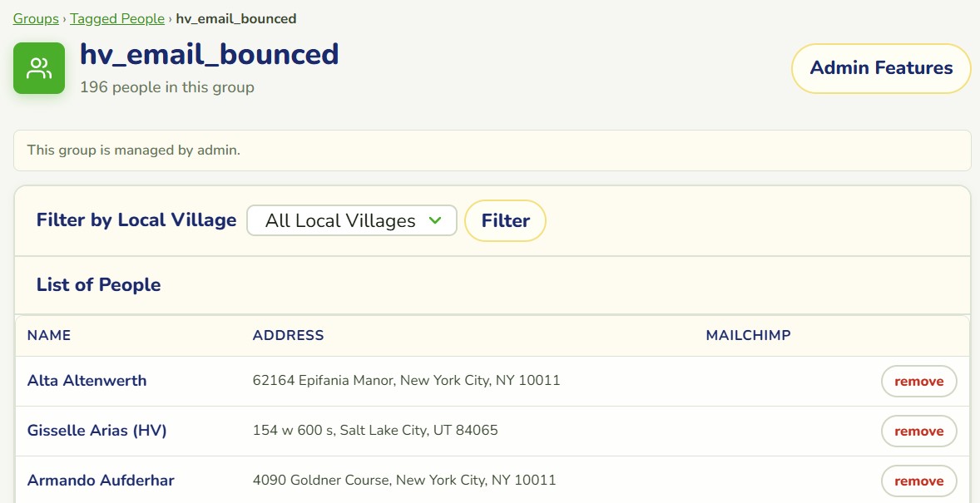Click the NAME column header

tap(49, 336)
